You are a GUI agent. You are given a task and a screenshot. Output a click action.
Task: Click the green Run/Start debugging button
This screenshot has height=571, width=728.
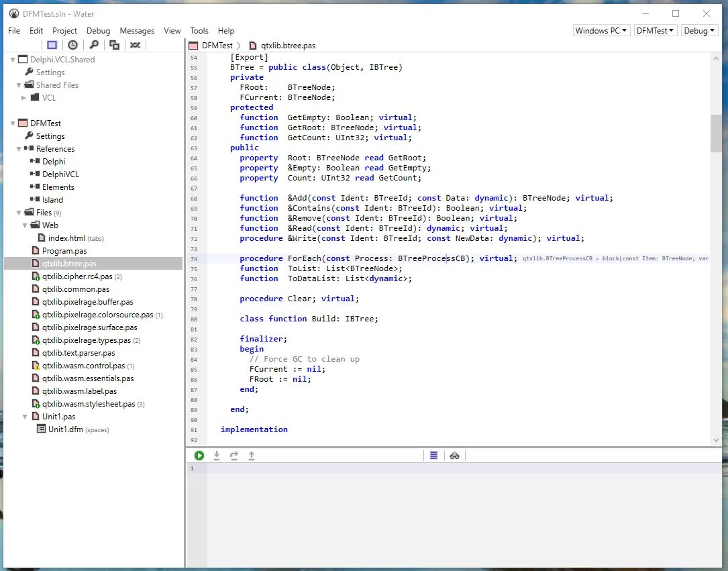(199, 456)
